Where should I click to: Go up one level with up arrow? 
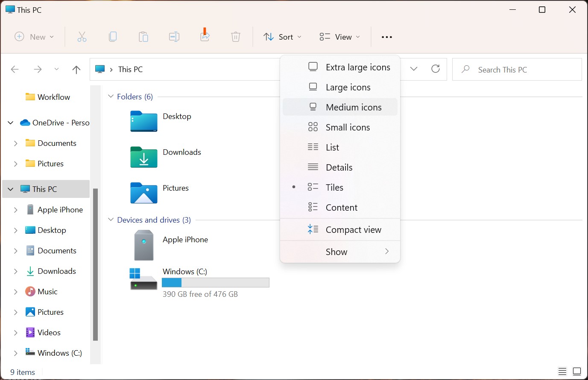[x=76, y=70]
